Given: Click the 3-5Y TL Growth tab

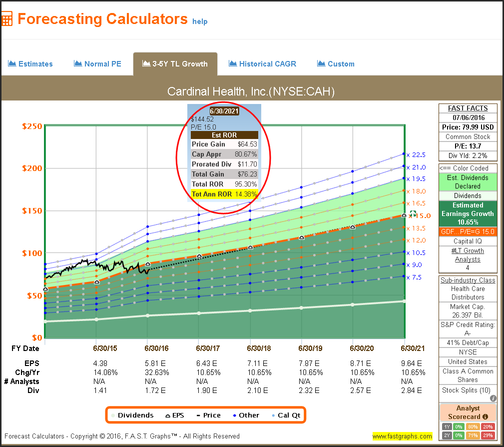Looking at the screenshot, I should click(175, 64).
